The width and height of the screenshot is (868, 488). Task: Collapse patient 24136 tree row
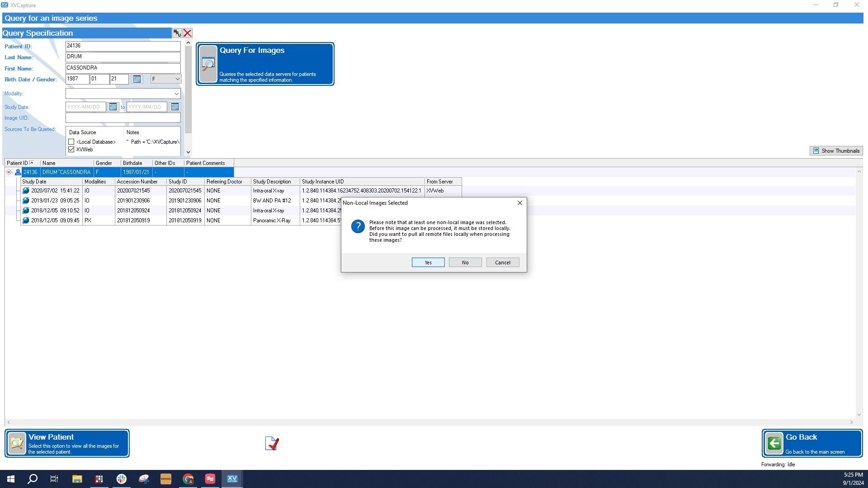[x=9, y=172]
